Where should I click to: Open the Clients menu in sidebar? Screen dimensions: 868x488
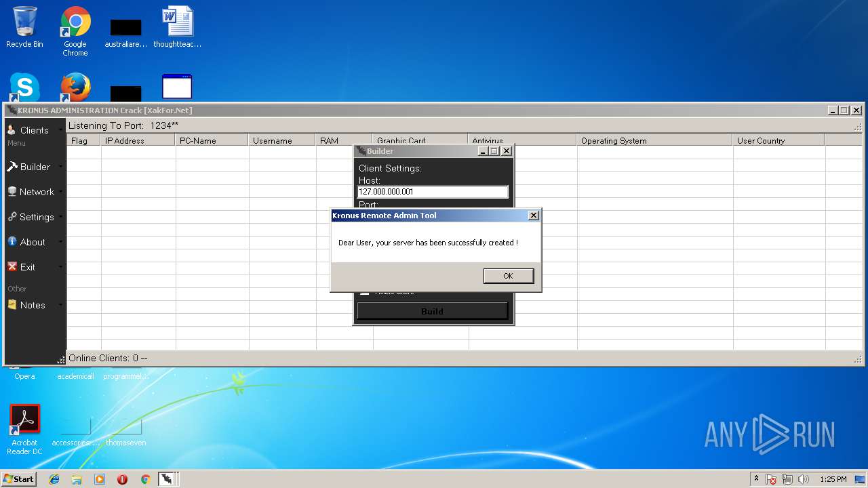[x=35, y=130]
